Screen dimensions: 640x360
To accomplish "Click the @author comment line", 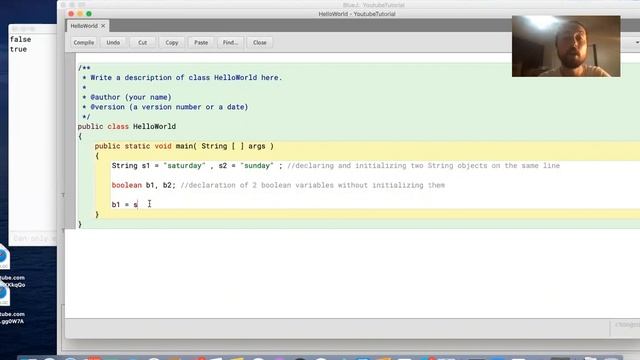I will (127, 97).
